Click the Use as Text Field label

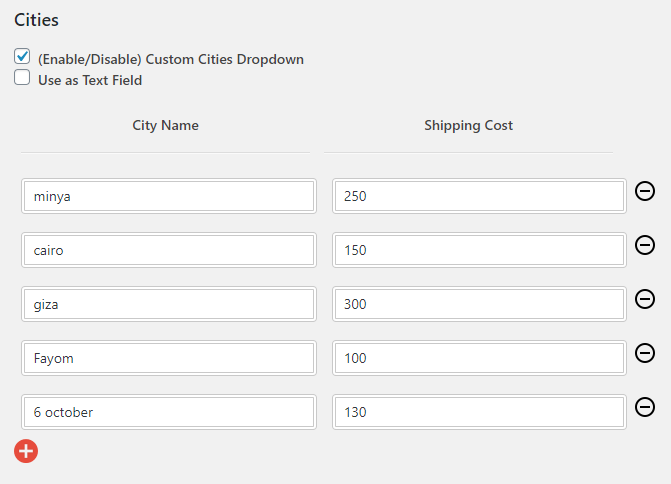point(90,80)
